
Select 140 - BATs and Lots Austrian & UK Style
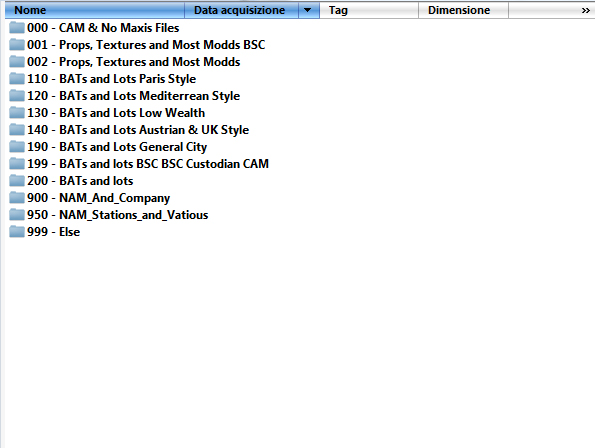[138, 130]
